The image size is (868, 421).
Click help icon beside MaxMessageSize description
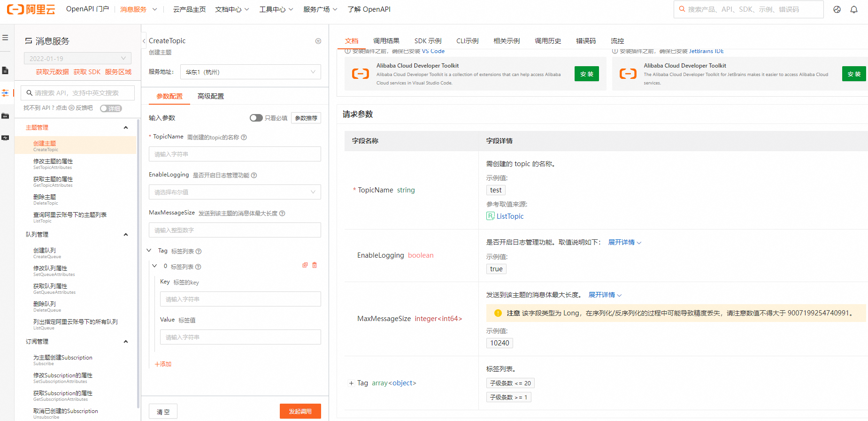tap(282, 213)
